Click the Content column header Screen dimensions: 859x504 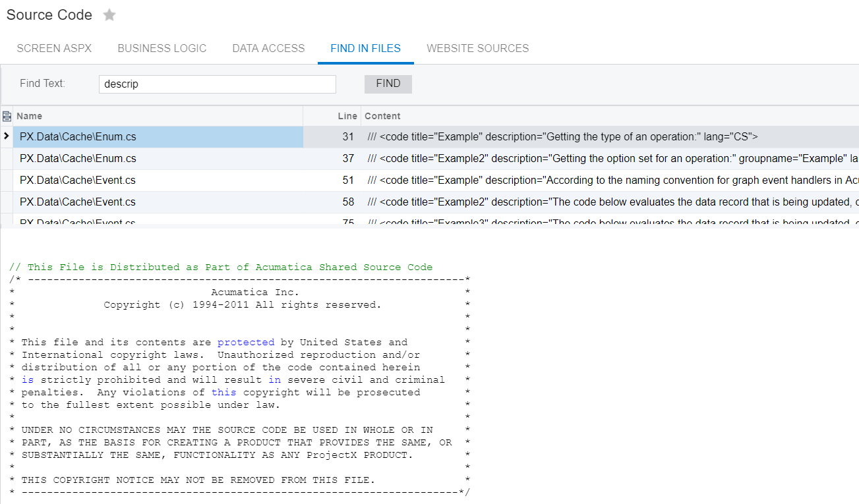(610, 116)
